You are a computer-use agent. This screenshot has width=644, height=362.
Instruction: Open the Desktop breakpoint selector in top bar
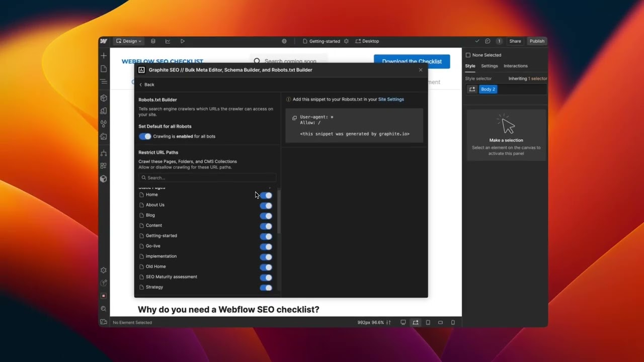pyautogui.click(x=367, y=41)
